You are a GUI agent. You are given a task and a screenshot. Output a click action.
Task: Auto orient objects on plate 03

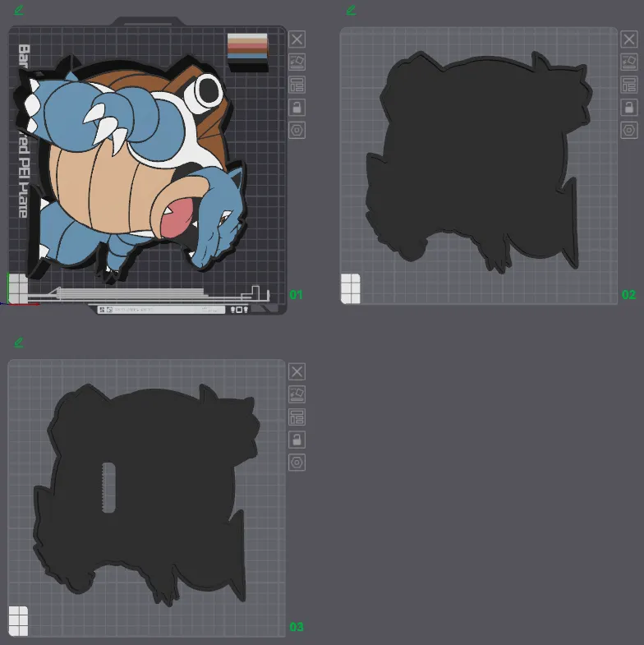(x=297, y=394)
